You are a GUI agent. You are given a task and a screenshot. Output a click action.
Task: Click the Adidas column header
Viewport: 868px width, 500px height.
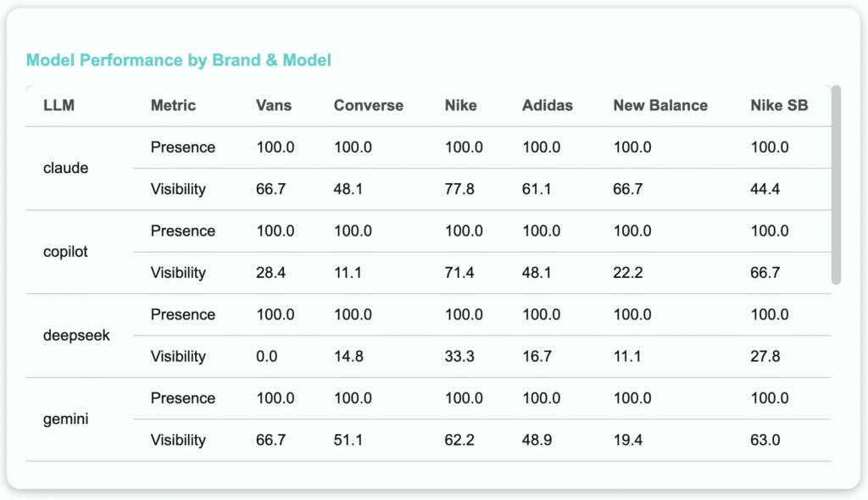tap(548, 106)
